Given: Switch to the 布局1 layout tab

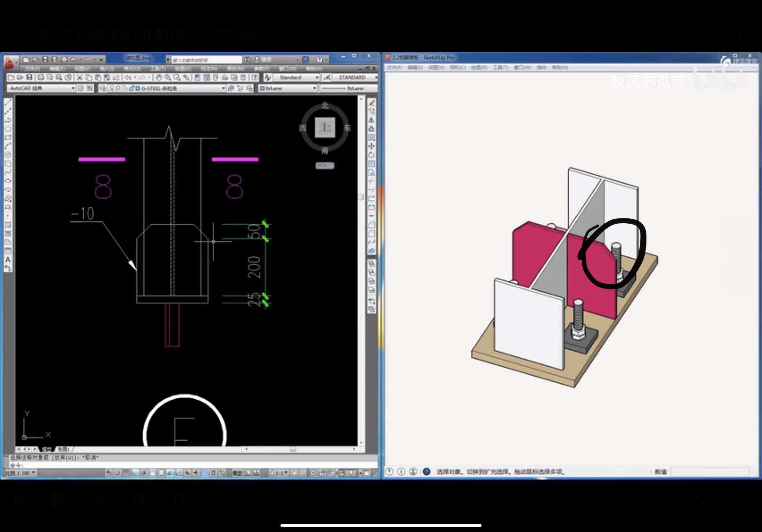Looking at the screenshot, I should click(x=63, y=449).
